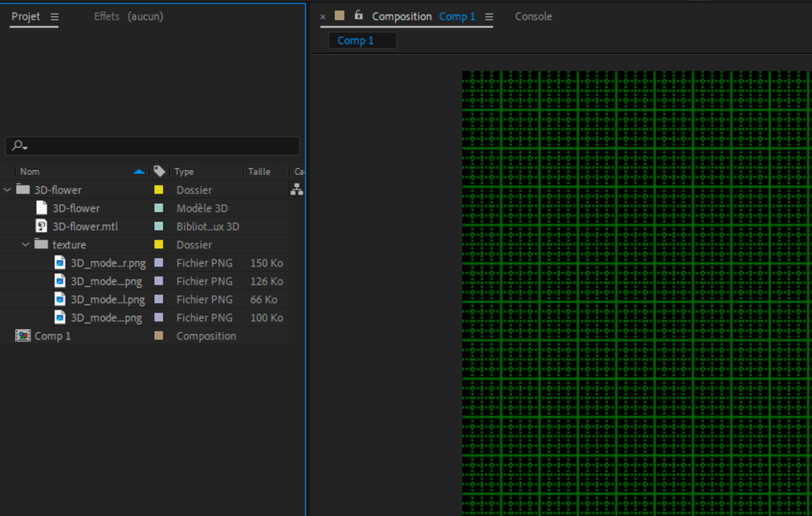This screenshot has width=812, height=516.
Task: Open the Projet panel hamburger menu
Action: [x=54, y=17]
